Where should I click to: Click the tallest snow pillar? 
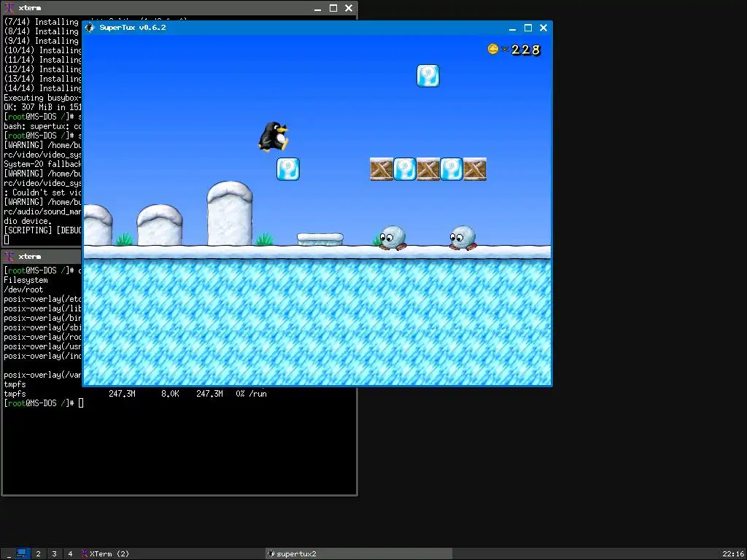coord(230,214)
